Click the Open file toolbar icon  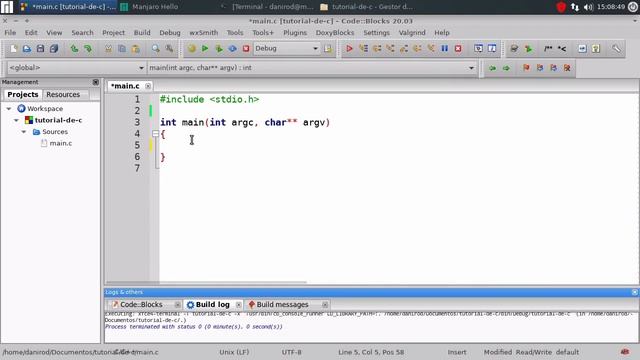click(x=27, y=49)
